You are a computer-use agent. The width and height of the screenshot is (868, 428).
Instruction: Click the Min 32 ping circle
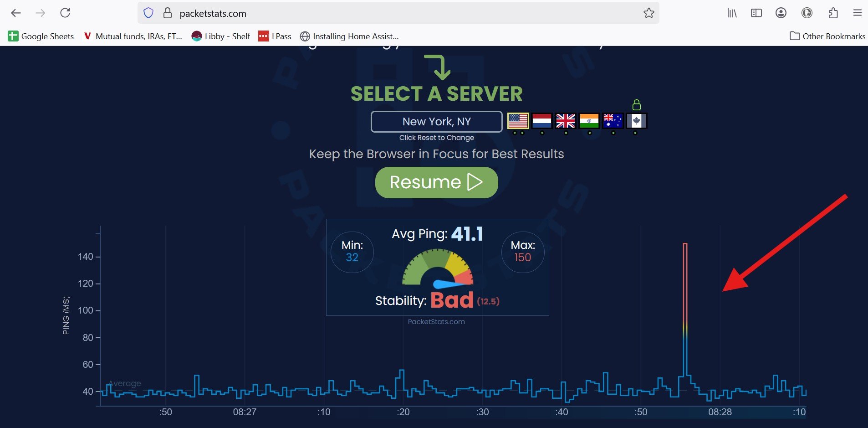click(x=352, y=251)
